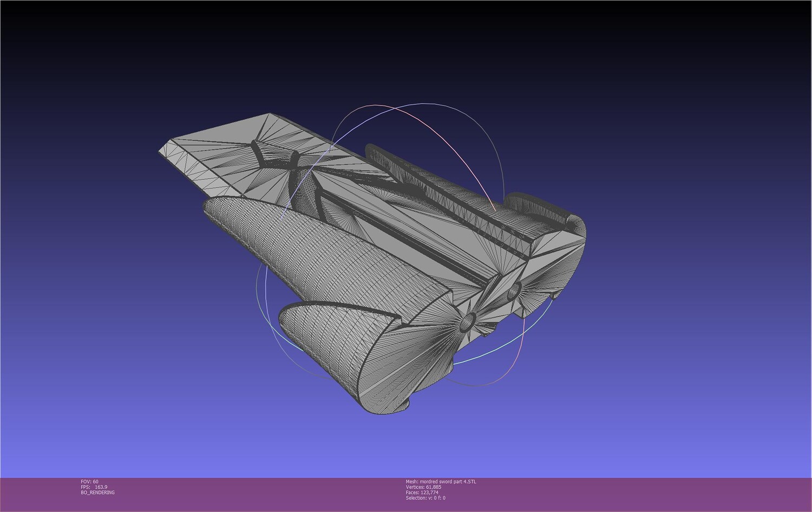Image resolution: width=812 pixels, height=512 pixels.
Task: Click the "Selection: v: 0 f: 0" text
Action: coord(425,498)
